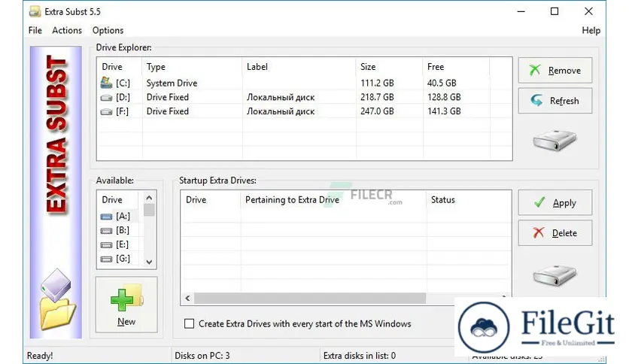The width and height of the screenshot is (629, 364).
Task: Enable Create Extra Drives with every Windows start
Action: 189,323
